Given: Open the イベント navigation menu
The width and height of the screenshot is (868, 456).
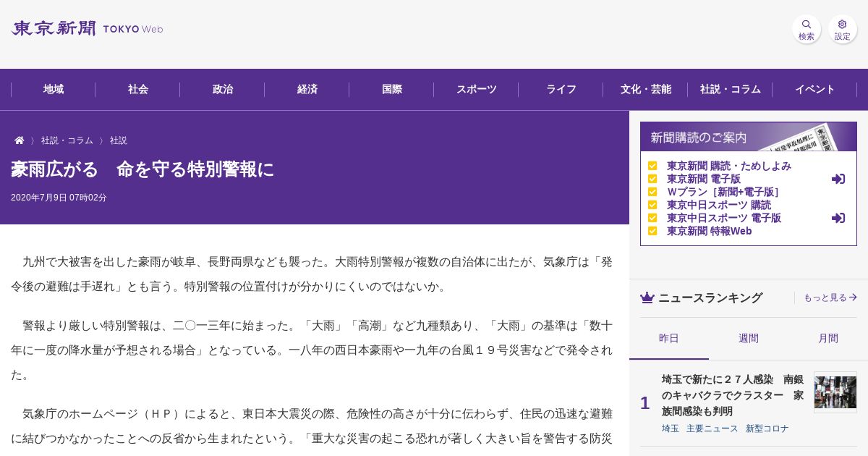Looking at the screenshot, I should [x=815, y=89].
